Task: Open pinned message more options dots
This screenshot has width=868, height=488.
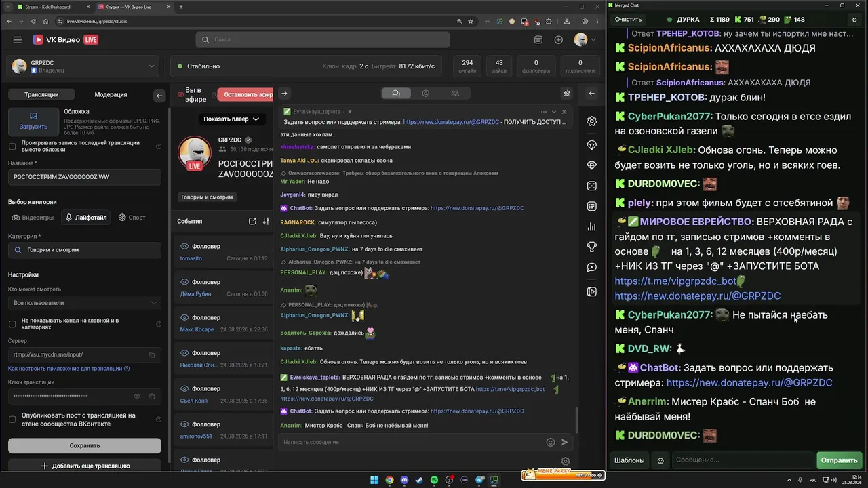Action: click(x=543, y=112)
